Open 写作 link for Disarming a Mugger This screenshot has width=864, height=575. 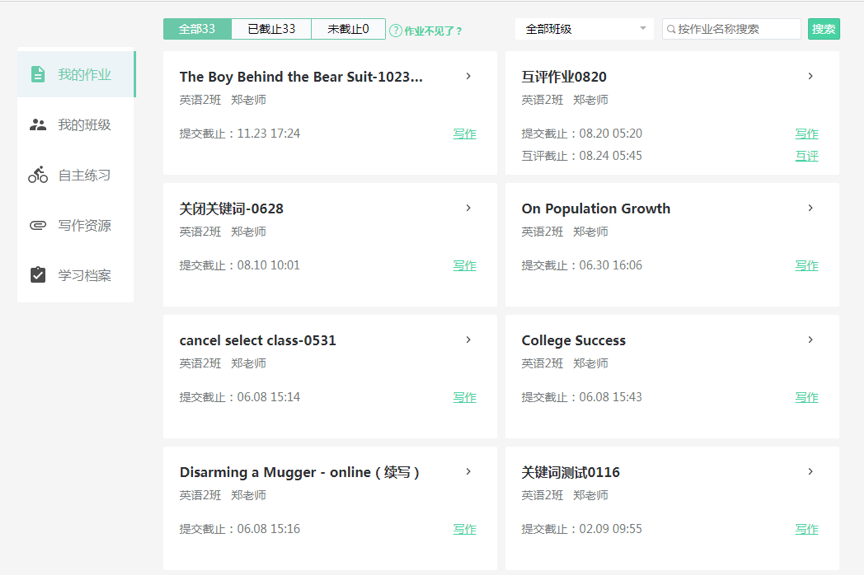pos(464,530)
